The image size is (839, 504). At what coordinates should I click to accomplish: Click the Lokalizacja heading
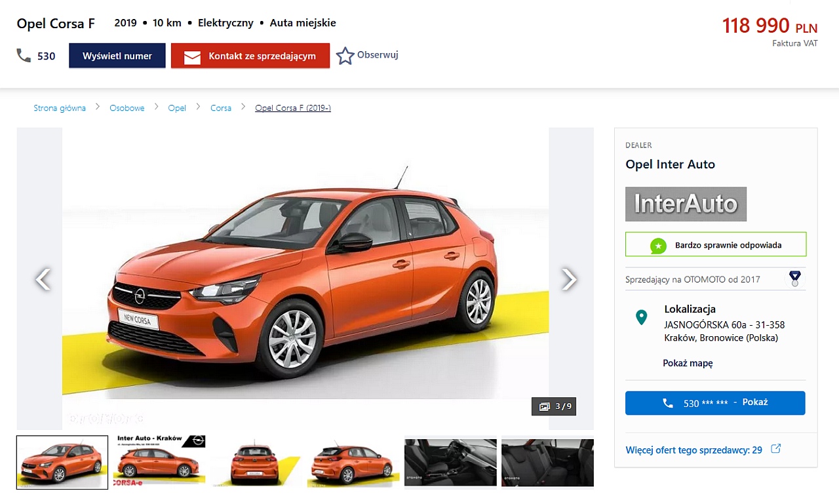click(x=690, y=309)
